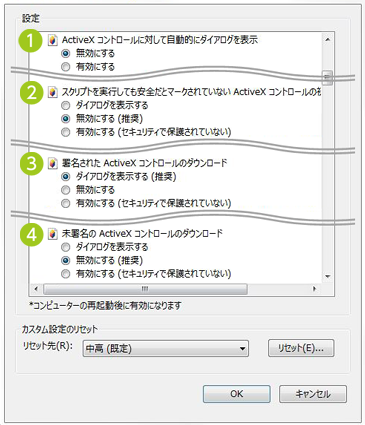Image resolution: width=365 pixels, height=425 pixels.
Task: Click the settings list scroll-down arrow
Action: click(x=327, y=276)
